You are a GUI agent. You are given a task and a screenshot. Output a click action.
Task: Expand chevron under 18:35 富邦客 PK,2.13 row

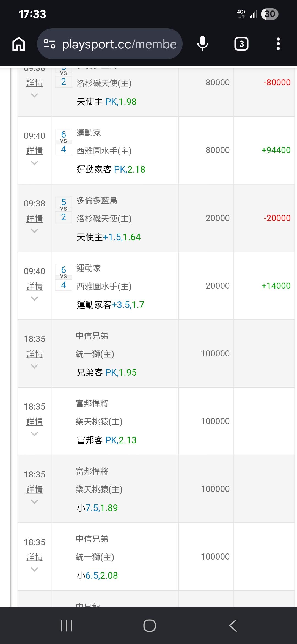(x=34, y=434)
